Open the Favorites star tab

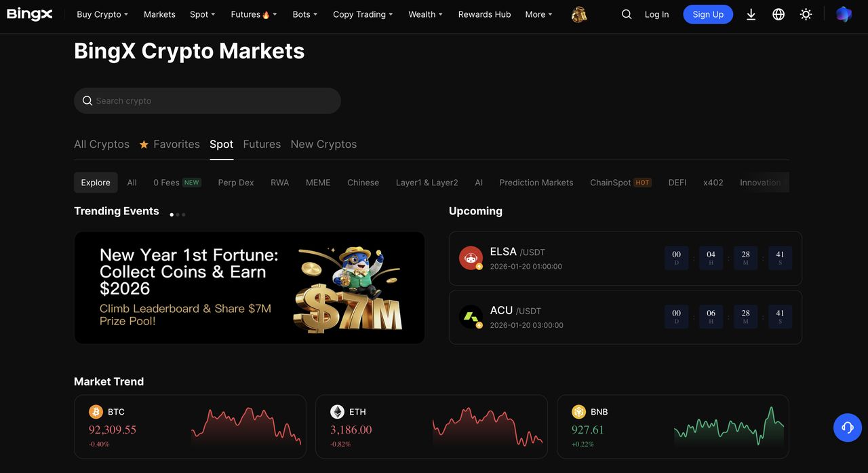coord(170,144)
